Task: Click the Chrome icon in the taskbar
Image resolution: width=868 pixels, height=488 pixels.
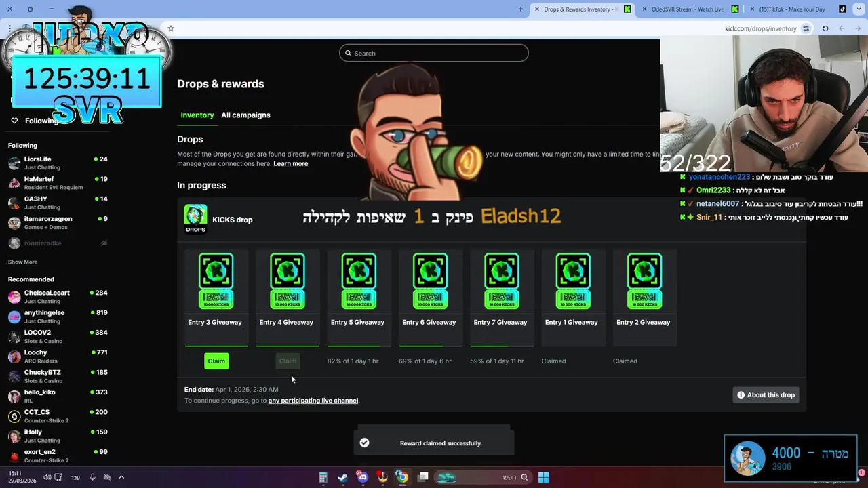Action: pos(402,477)
